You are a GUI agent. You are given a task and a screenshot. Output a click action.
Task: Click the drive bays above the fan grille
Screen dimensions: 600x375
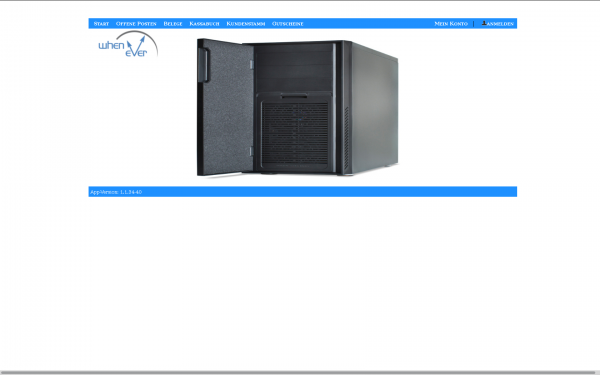[293, 67]
